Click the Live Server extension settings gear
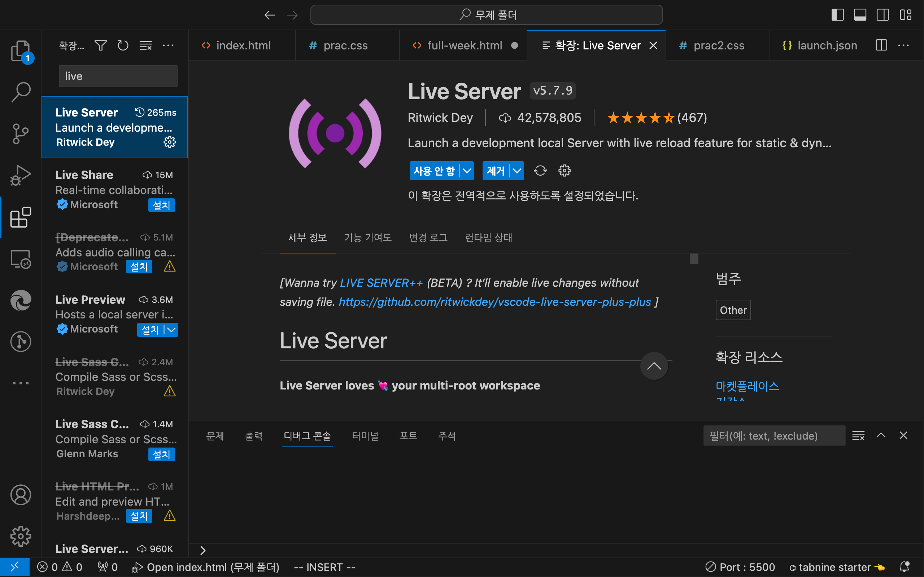924x577 pixels. [x=170, y=142]
